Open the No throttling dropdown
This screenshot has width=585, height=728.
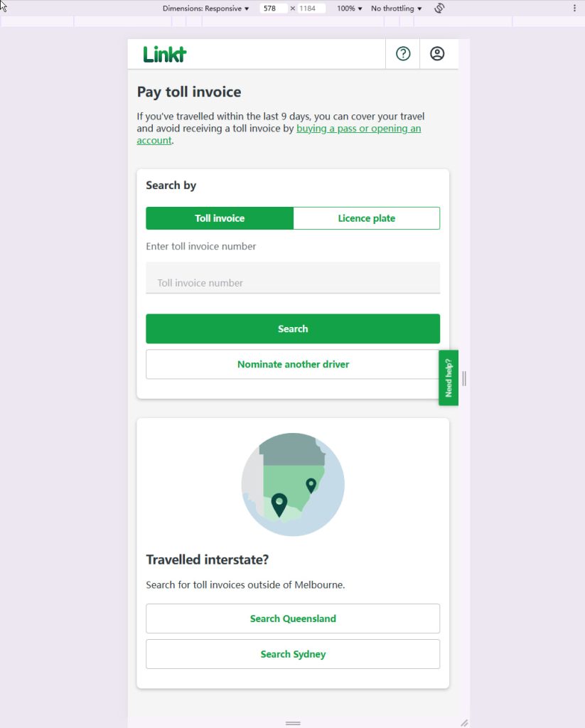pos(397,9)
